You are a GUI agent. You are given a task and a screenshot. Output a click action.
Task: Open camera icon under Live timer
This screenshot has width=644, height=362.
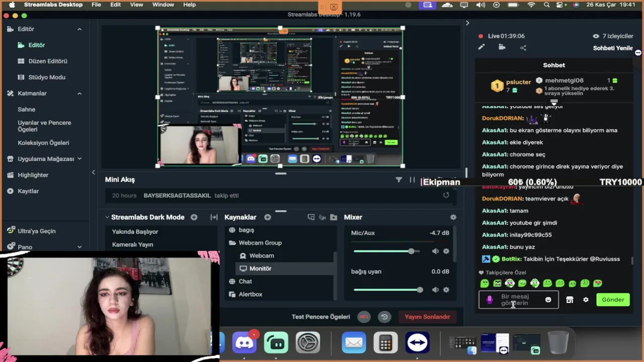[502, 47]
